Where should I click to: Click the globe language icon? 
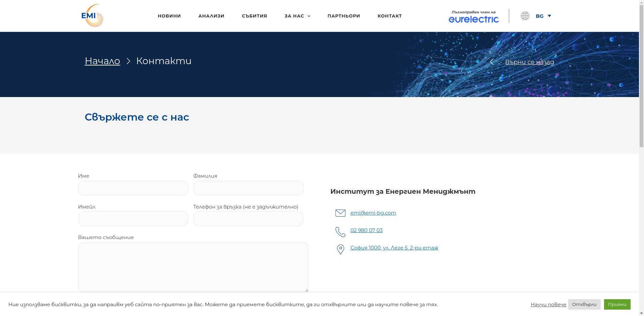tap(525, 16)
